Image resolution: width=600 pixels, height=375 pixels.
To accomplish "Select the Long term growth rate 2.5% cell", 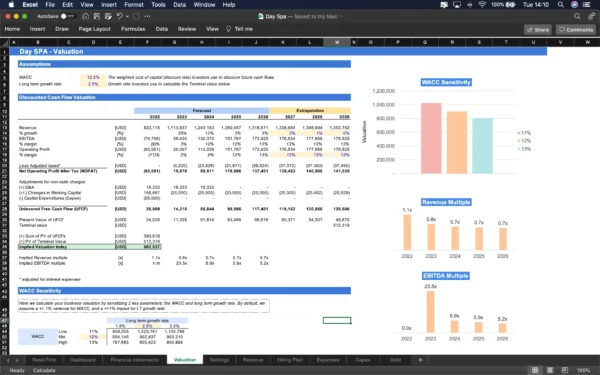I will pyautogui.click(x=93, y=84).
